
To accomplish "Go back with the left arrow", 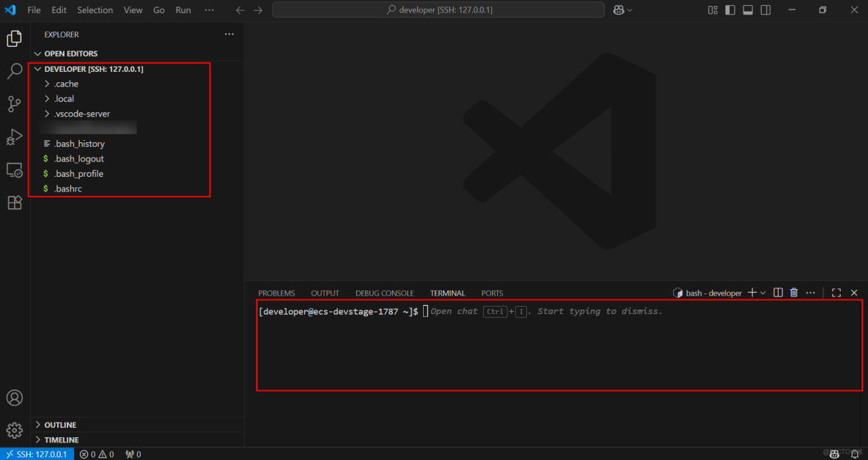I will 240,10.
